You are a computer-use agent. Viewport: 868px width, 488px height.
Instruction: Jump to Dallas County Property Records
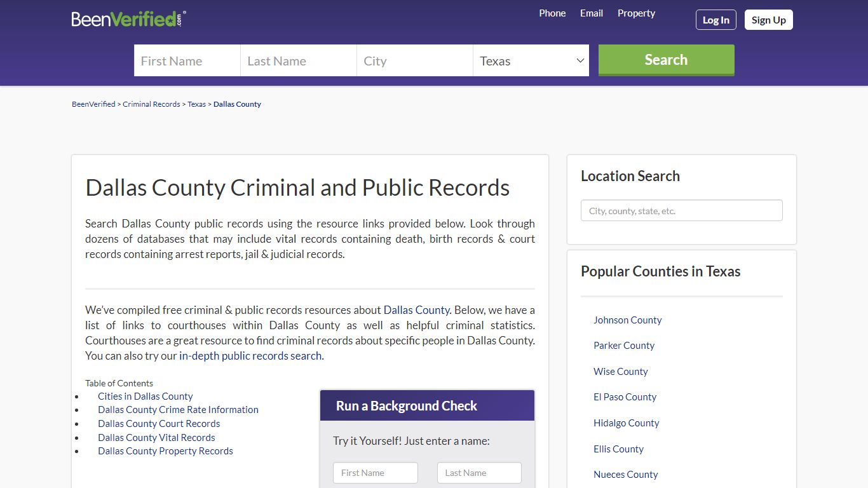point(165,451)
